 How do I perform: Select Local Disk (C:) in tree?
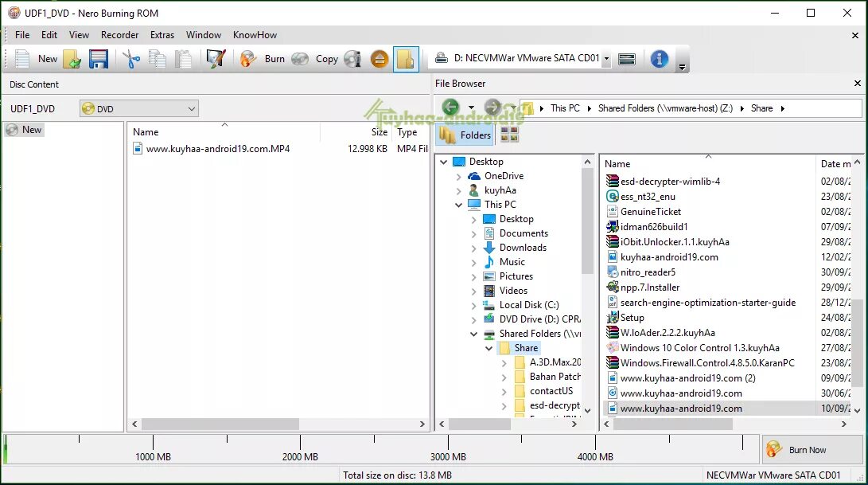tap(528, 305)
